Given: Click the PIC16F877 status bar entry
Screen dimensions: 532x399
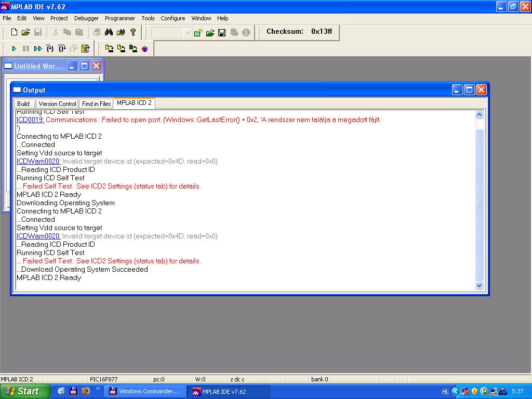Looking at the screenshot, I should [104, 379].
